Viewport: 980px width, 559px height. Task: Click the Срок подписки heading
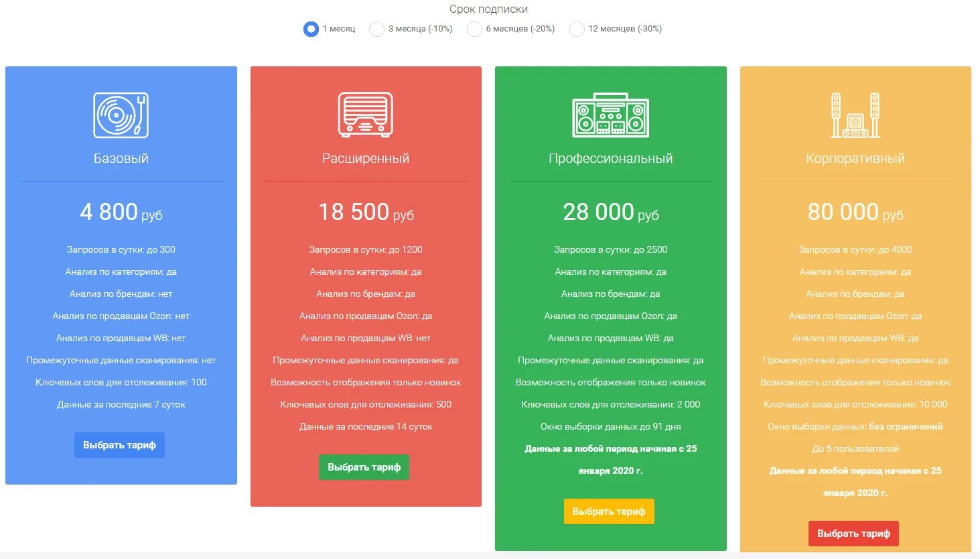[x=488, y=9]
